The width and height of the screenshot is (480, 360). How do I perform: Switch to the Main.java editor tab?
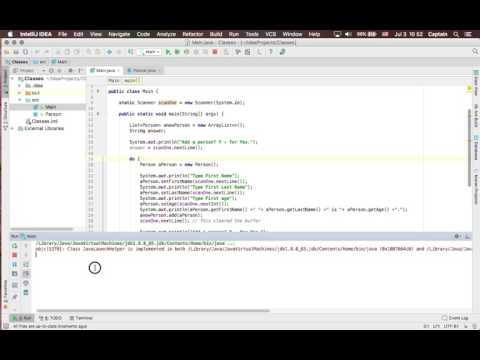tap(105, 71)
